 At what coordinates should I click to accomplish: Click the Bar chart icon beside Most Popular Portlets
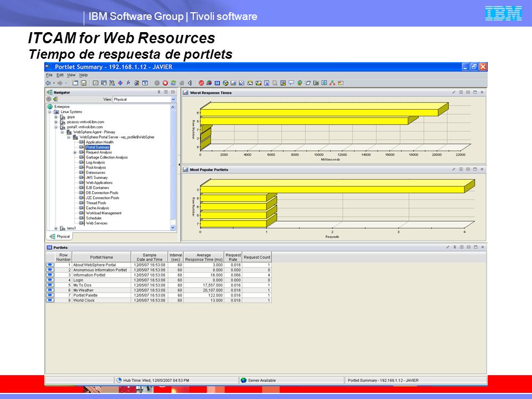tap(186, 170)
